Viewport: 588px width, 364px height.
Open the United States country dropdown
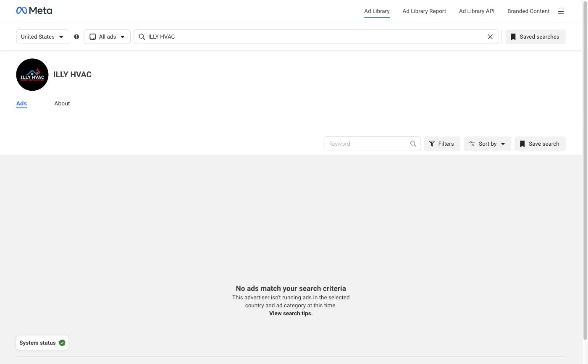click(43, 37)
